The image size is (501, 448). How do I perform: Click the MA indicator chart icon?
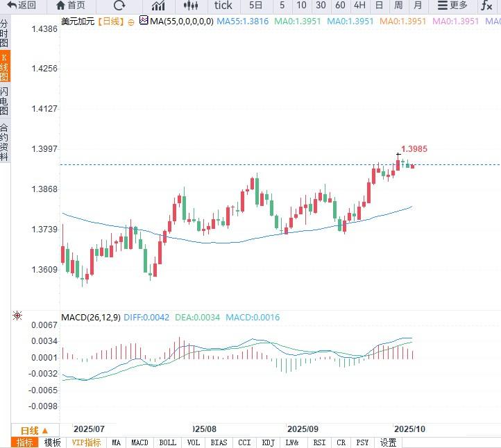[x=144, y=20]
